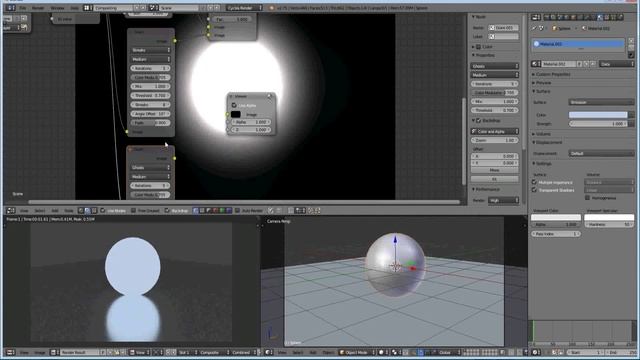
Task: Click the backdrop Color and Alpha channel icon
Action: (196, 211)
